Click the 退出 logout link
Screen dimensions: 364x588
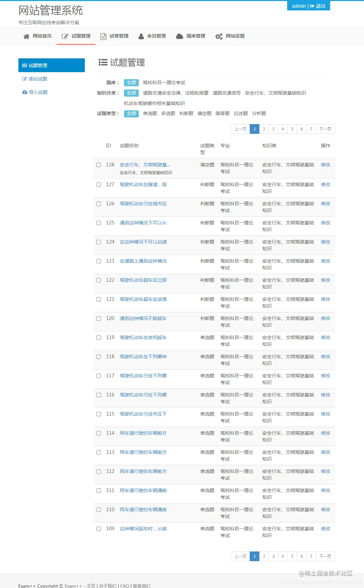coord(320,6)
